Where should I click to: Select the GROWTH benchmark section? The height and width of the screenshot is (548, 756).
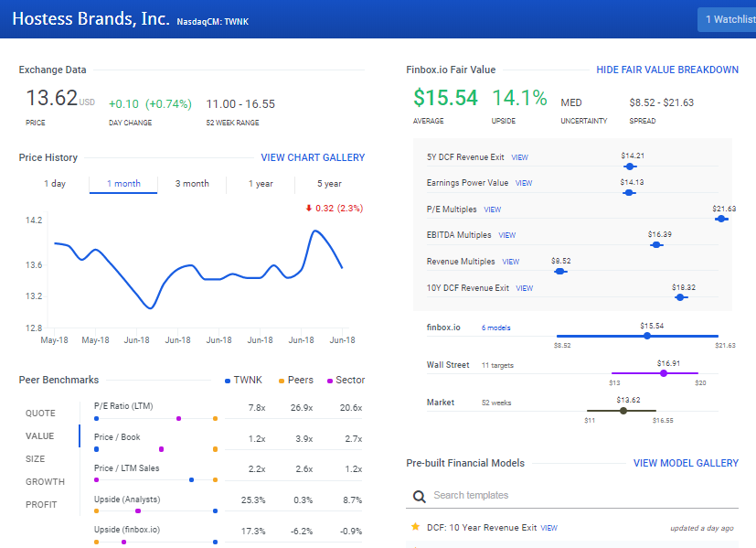coord(45,482)
